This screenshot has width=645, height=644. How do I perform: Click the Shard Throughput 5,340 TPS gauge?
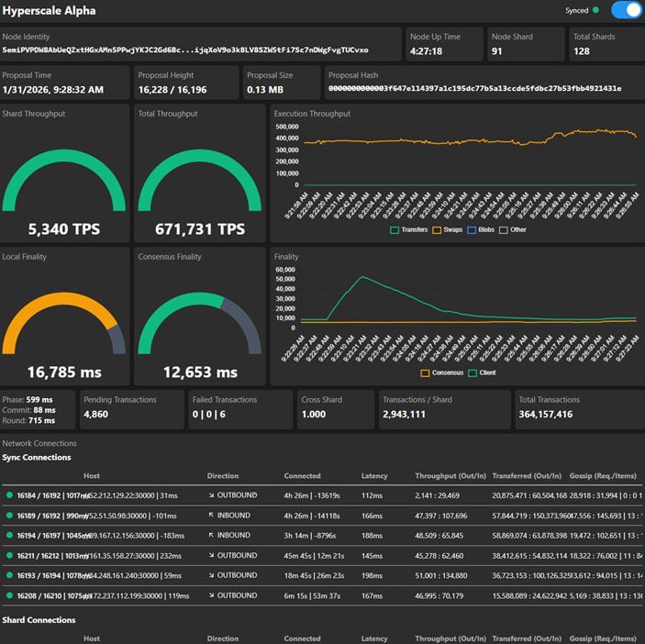pyautogui.click(x=64, y=181)
